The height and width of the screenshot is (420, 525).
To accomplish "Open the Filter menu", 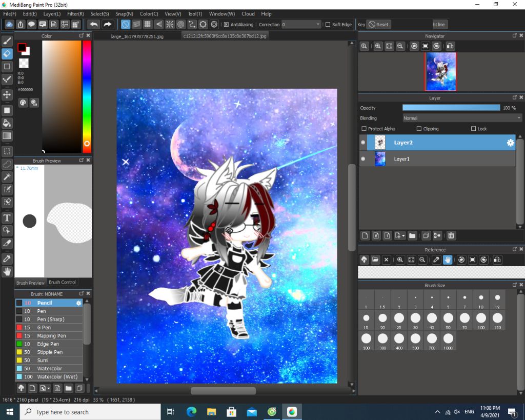I will pos(75,14).
